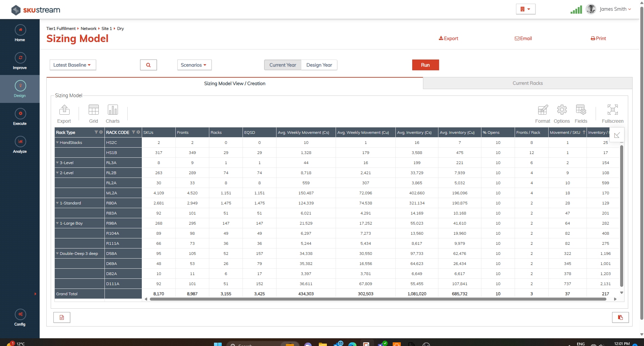
Task: Click the PDF document icon button
Action: click(x=62, y=317)
